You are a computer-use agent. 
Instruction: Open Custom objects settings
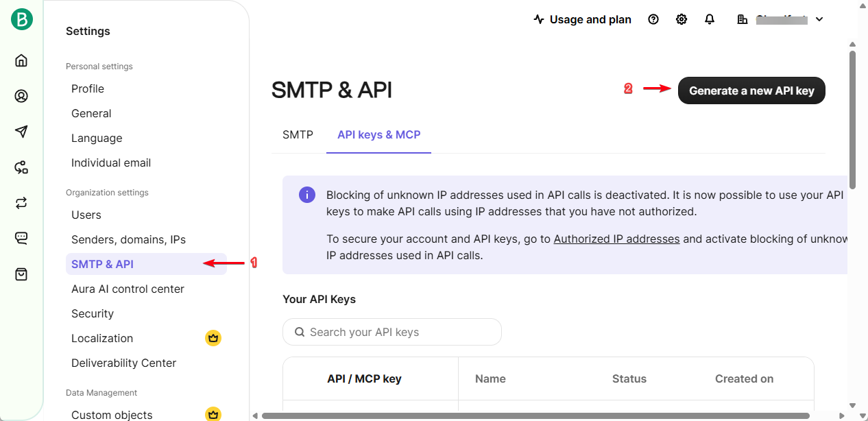click(112, 414)
